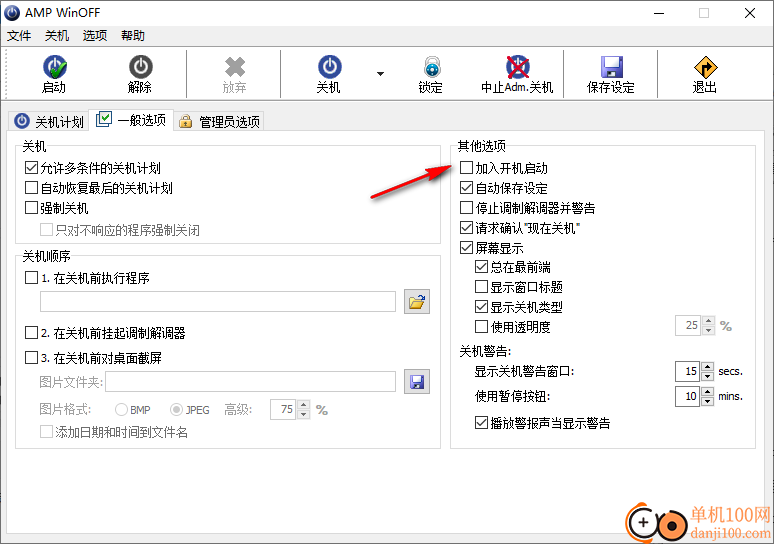
Task: Decrease 显示关机警告窗口 seconds with down arrow
Action: (x=707, y=376)
